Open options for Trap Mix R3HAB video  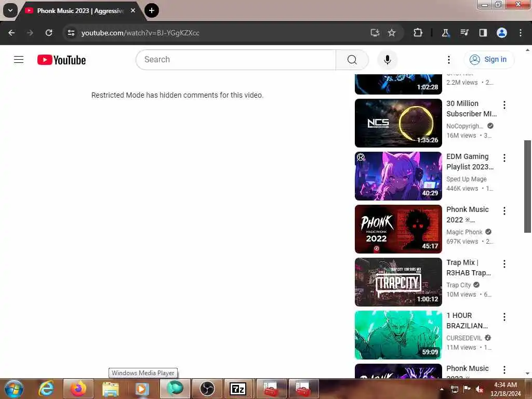pyautogui.click(x=504, y=263)
